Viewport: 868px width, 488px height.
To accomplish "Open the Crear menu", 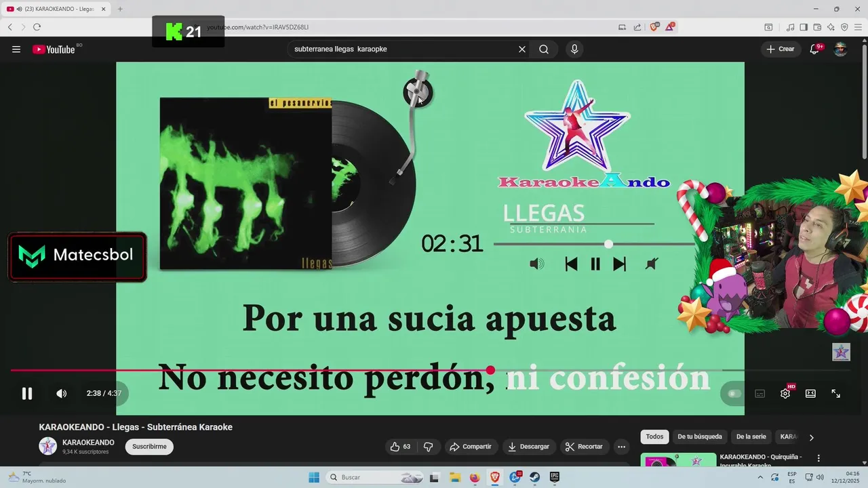I will 781,49.
